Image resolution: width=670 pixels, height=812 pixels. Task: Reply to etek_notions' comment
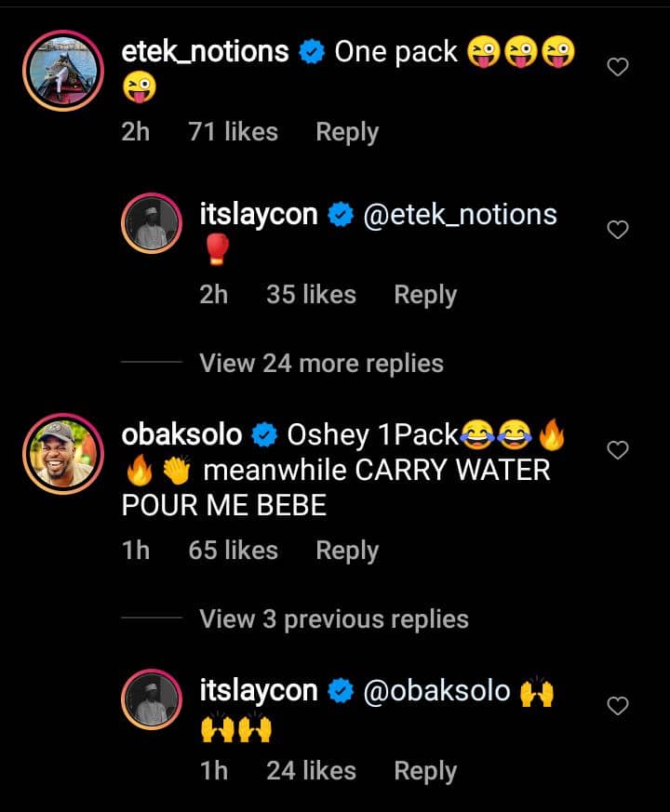(347, 132)
